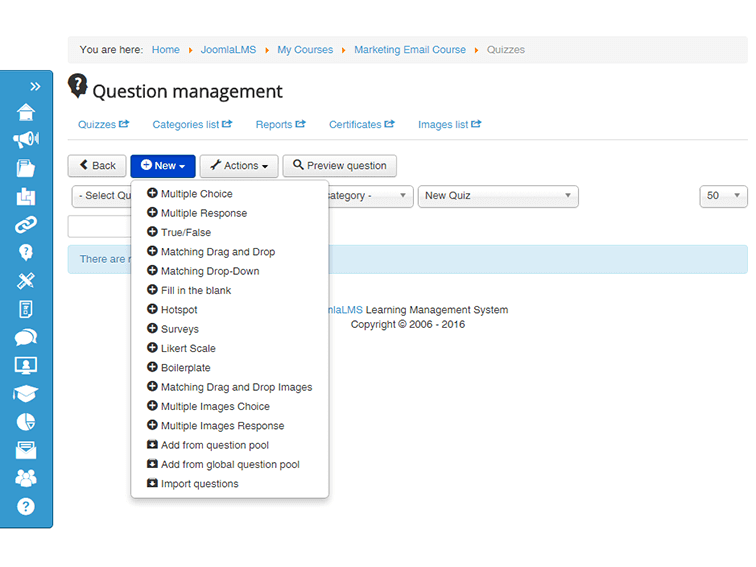Open the New Quiz dropdown
756x567 pixels.
pos(498,196)
